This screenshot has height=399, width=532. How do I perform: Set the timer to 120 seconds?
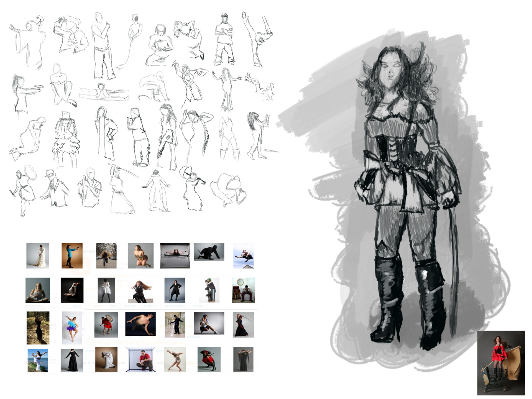pos(127,337)
